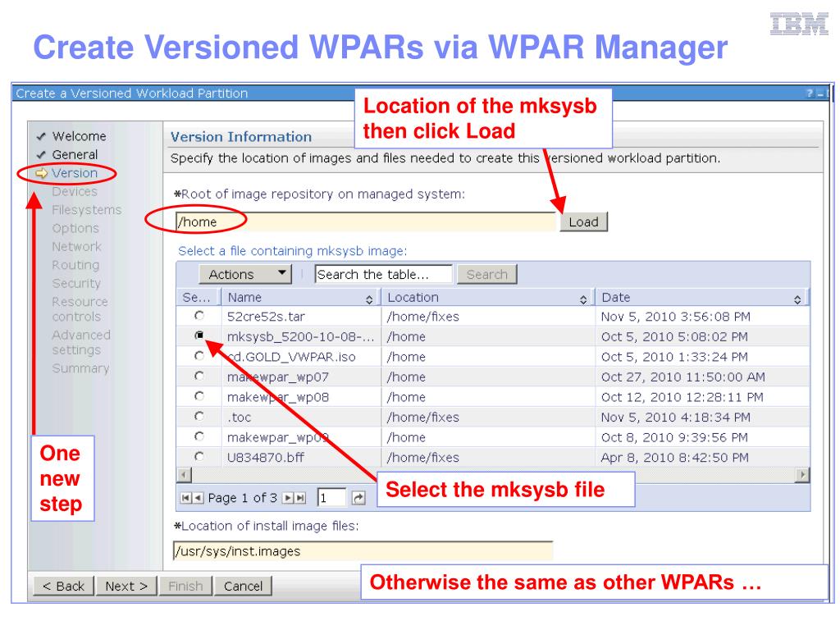
Task: Click the Next button
Action: pos(126,586)
